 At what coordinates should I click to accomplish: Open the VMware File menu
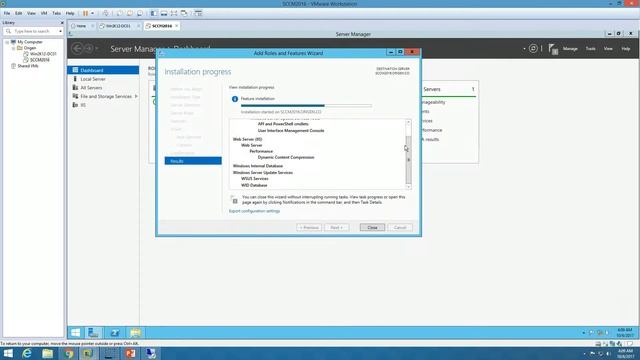(x=7, y=13)
